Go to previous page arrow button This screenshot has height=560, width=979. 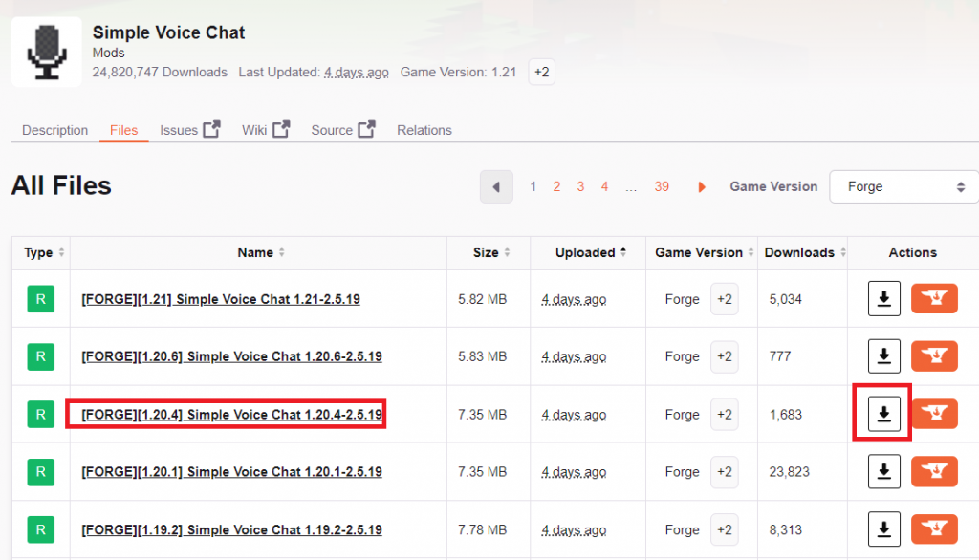point(496,187)
